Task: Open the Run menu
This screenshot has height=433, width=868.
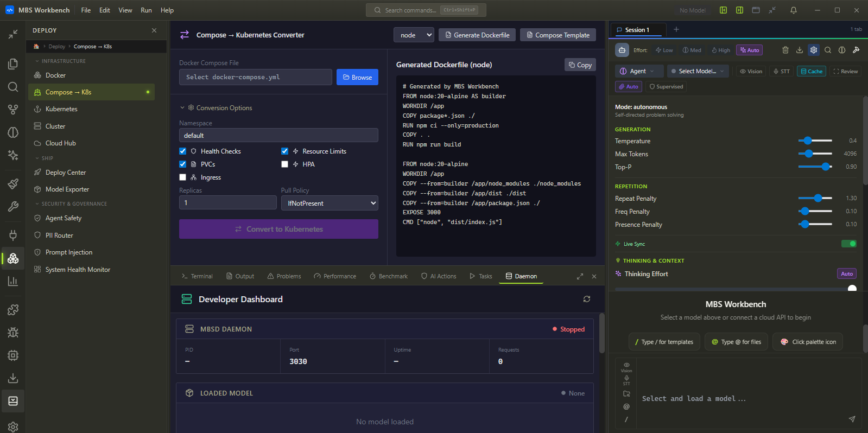Action: point(146,10)
